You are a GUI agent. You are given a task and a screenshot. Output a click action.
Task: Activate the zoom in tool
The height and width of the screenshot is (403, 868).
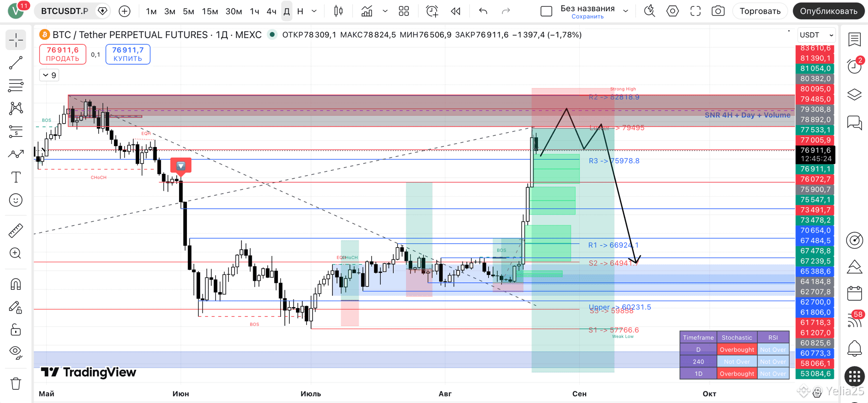(16, 253)
